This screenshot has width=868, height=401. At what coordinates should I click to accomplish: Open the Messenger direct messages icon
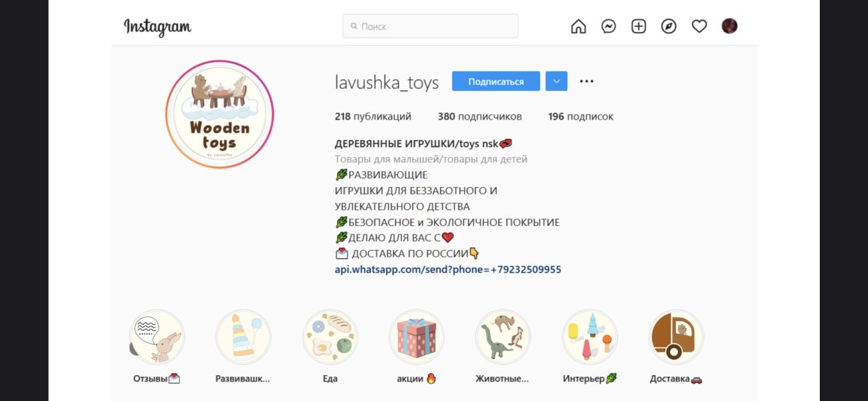[x=609, y=26]
